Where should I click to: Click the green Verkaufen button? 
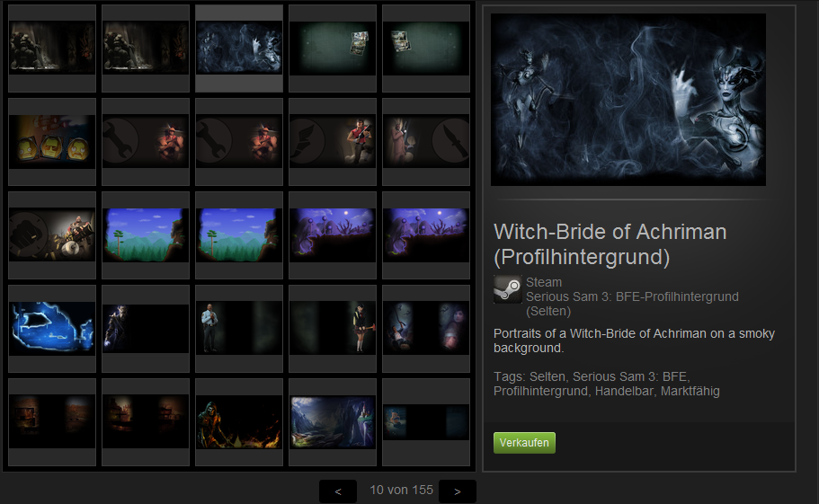pos(524,442)
